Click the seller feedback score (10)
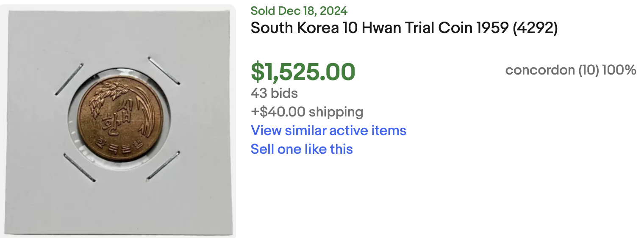Image resolution: width=644 pixels, height=238 pixels. pyautogui.click(x=588, y=70)
